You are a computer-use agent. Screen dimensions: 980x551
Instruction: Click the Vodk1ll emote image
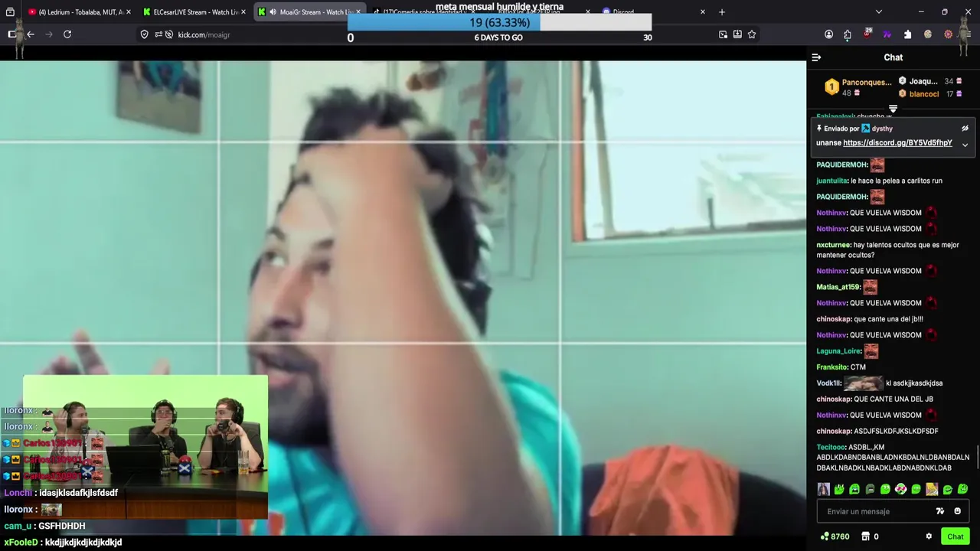(x=864, y=383)
